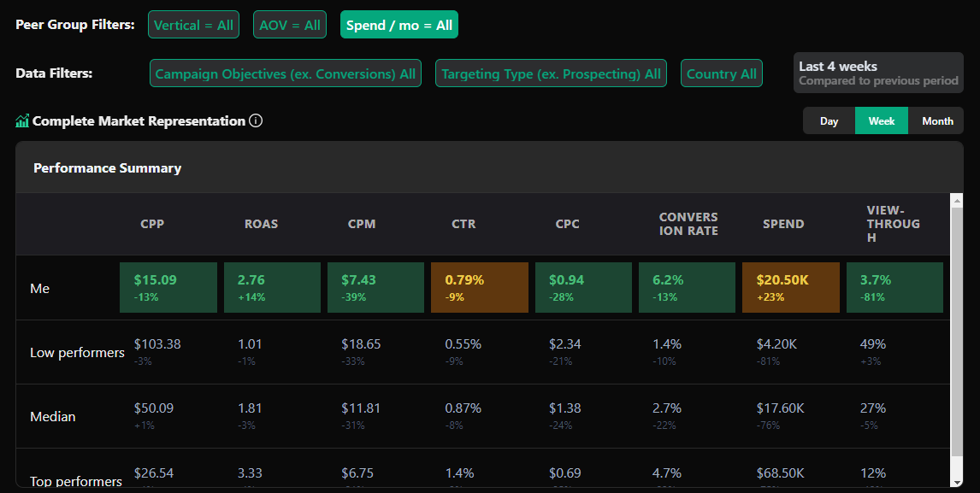This screenshot has height=493, width=980.
Task: Click the CPM column header
Action: pyautogui.click(x=362, y=224)
